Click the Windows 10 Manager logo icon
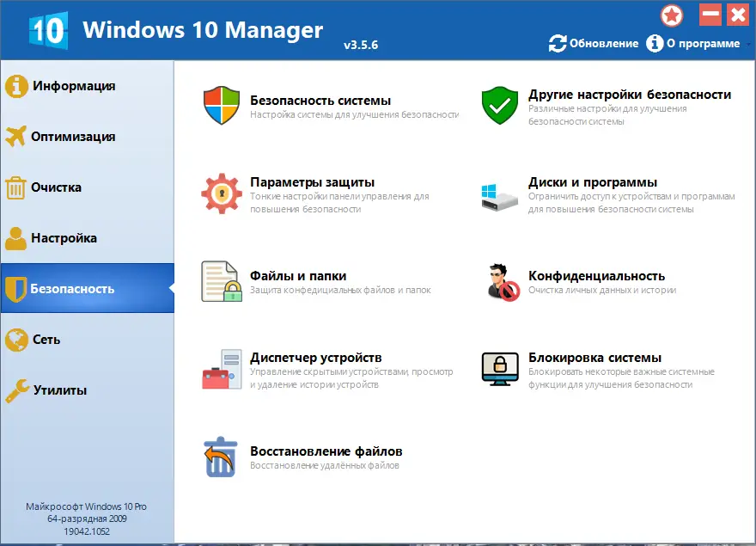756x546 pixels. [48, 30]
